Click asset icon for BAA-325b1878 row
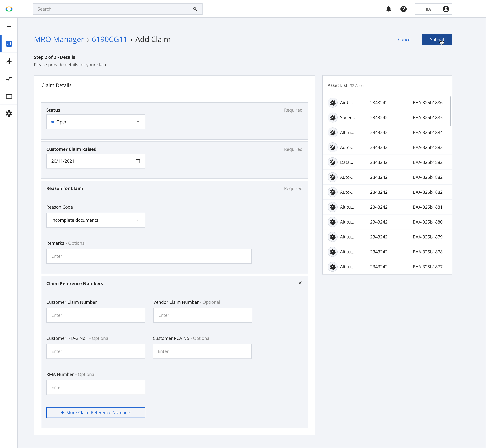486x448 pixels. click(332, 252)
